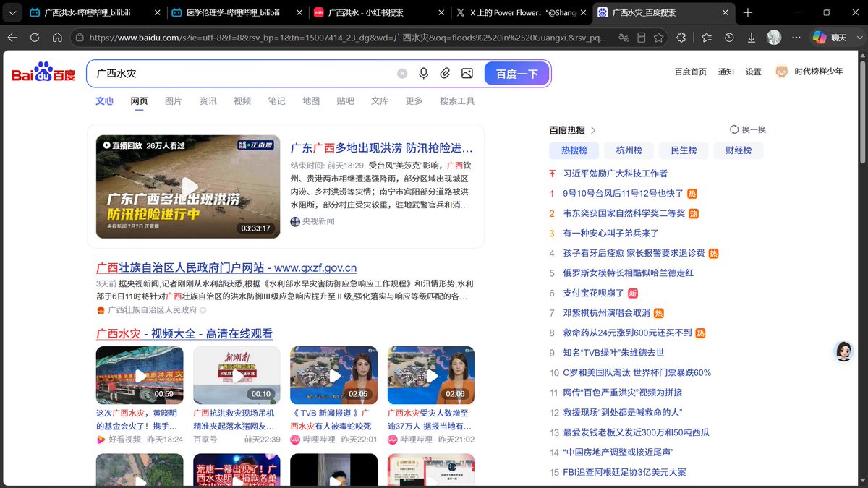
Task: Open the 00:59 video thumbnail from 好看视频
Action: pyautogui.click(x=140, y=375)
